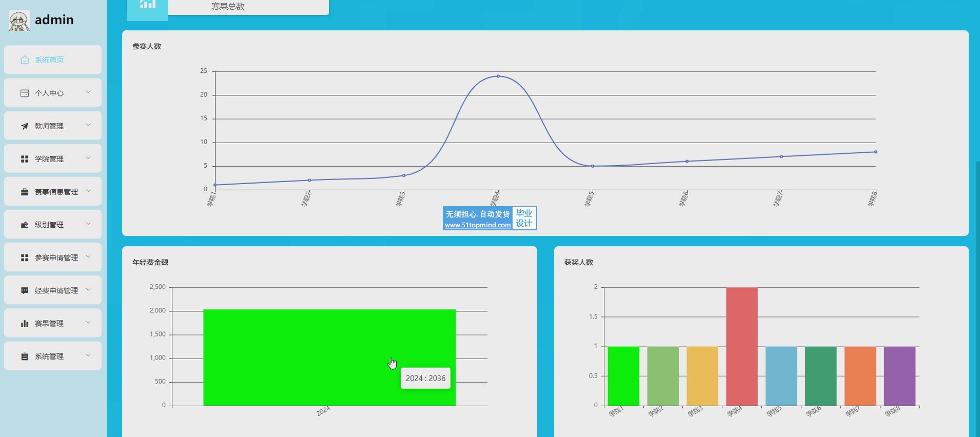Click the orange 学院7 bar

(860, 376)
